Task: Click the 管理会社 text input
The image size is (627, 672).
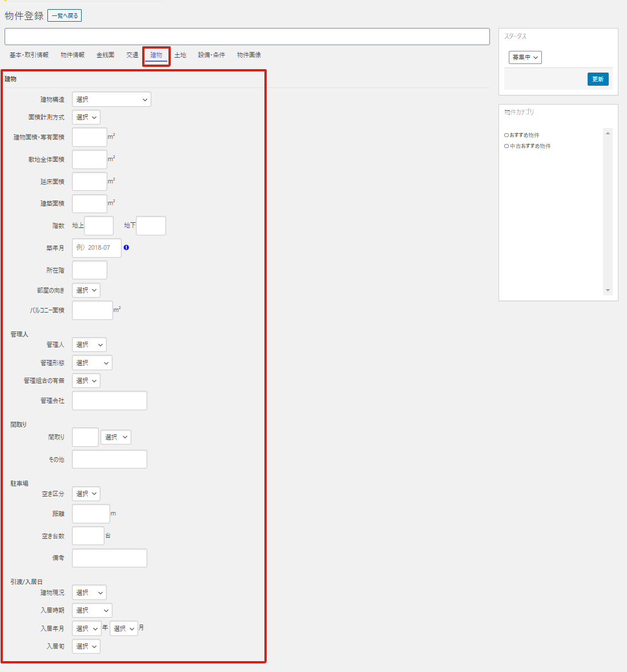Action: [x=110, y=401]
